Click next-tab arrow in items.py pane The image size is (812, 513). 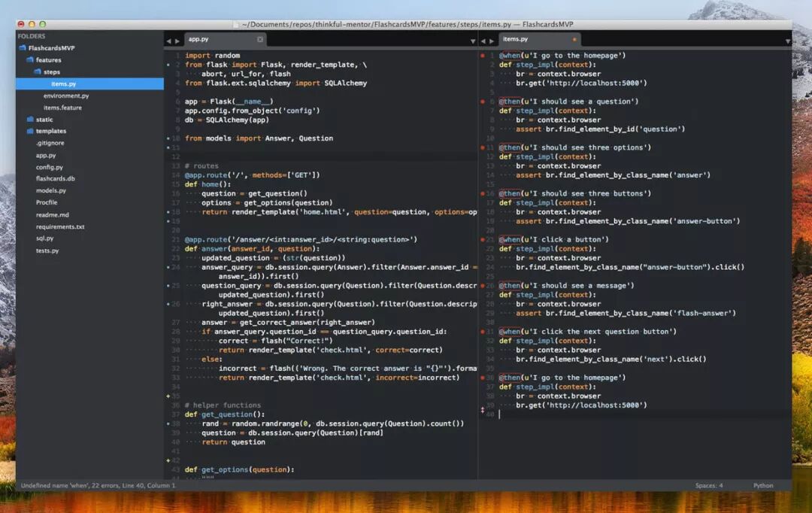point(492,41)
